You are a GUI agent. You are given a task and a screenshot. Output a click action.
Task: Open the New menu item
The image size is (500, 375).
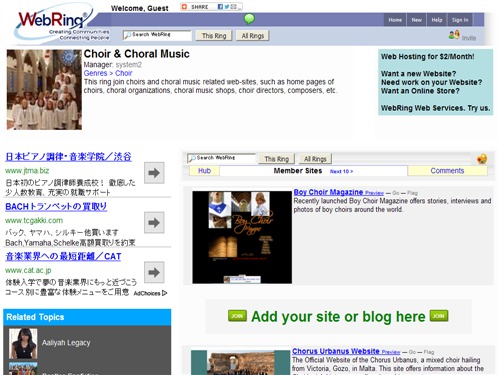click(416, 20)
